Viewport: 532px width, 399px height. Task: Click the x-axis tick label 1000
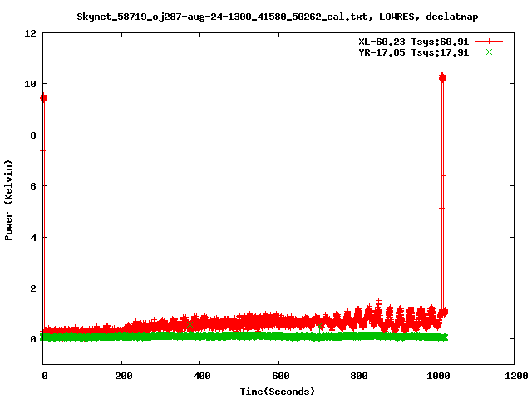click(x=438, y=376)
